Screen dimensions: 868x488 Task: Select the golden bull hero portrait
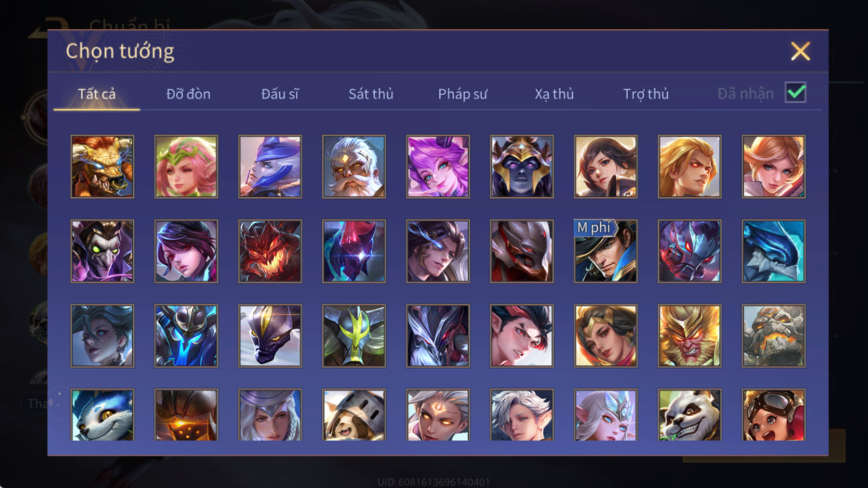[x=102, y=166]
